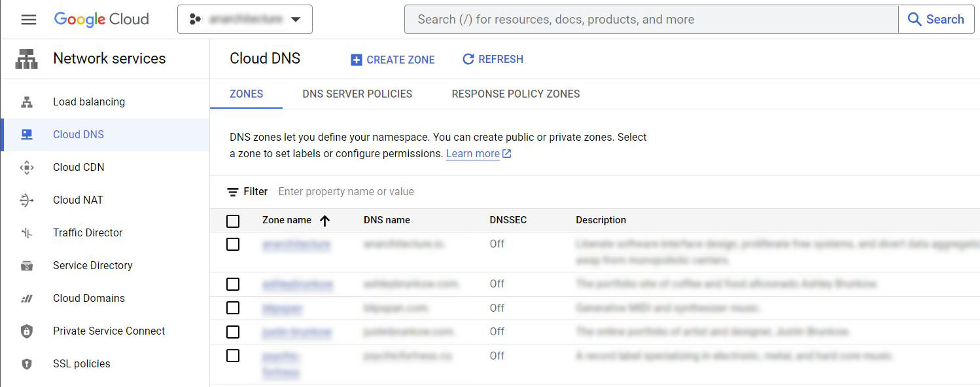
Task: Click the CREATE ZONE button
Action: click(x=393, y=60)
